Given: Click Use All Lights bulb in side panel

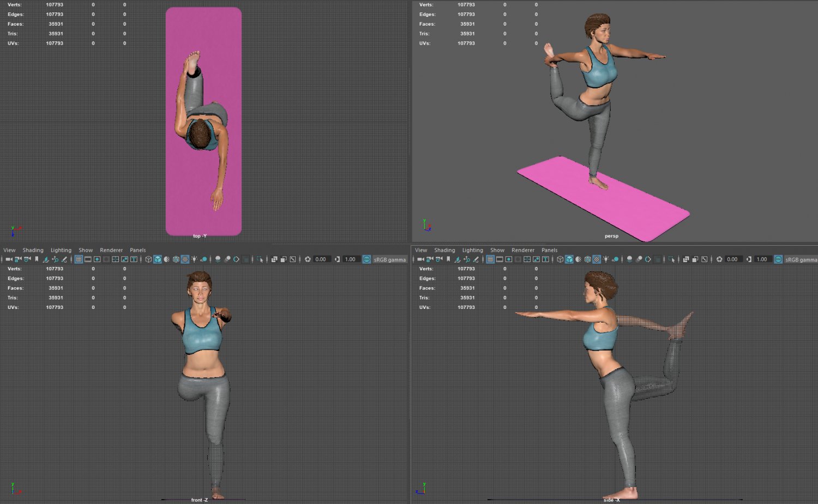Looking at the screenshot, I should (x=606, y=259).
